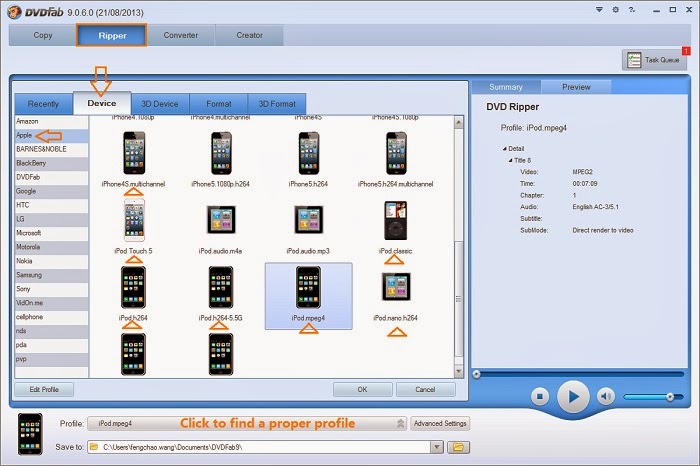Open the Creator tab

(x=250, y=35)
